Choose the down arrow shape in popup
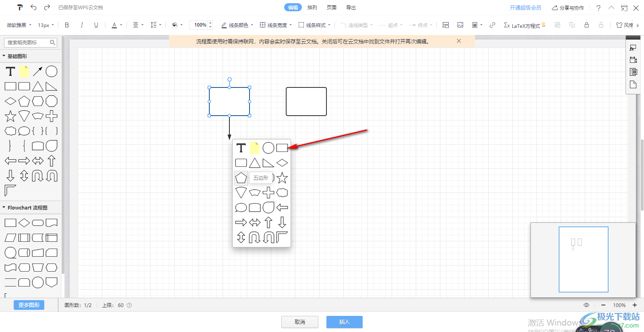Screen dimensions: 644x332 (x=282, y=222)
